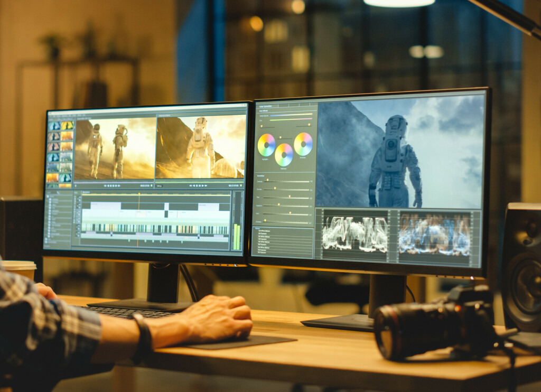Click the search icon in project panel
This screenshot has height=392, width=541.
(x=58, y=192)
